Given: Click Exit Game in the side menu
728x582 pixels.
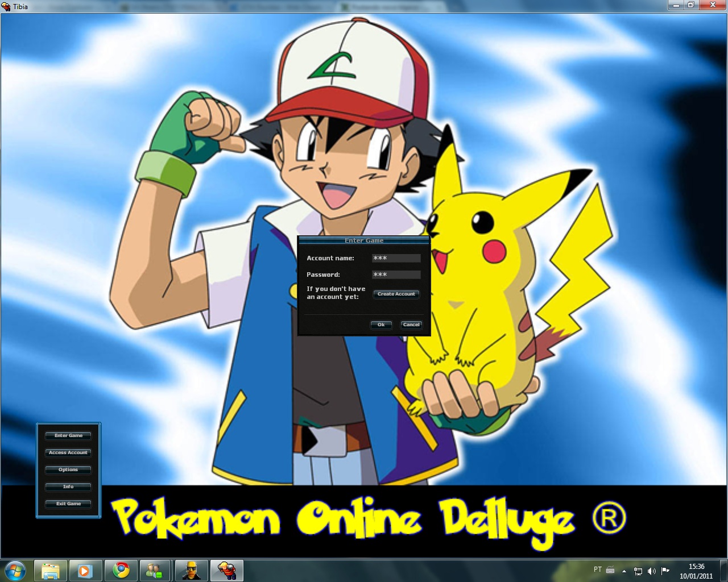Looking at the screenshot, I should (x=68, y=504).
